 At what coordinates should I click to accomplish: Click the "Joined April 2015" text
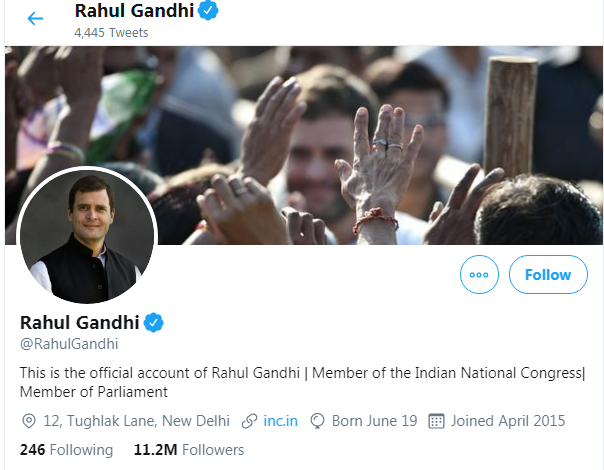[509, 421]
